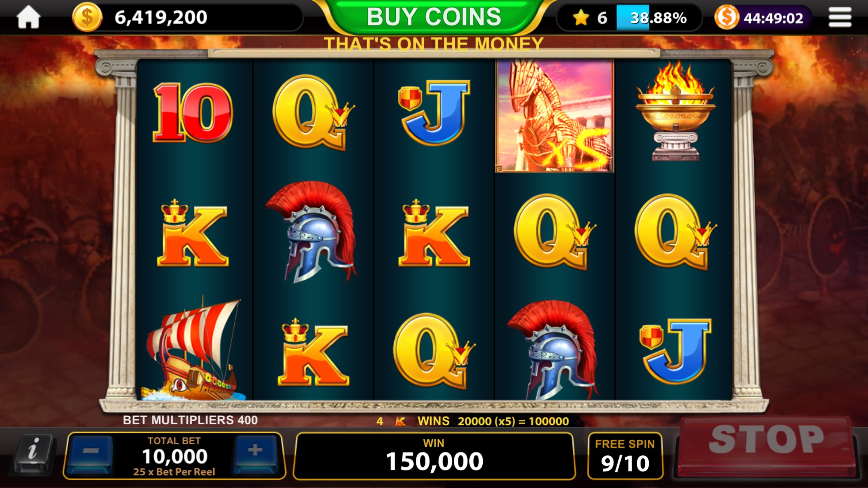Tap the flaming golden brazier symbol
This screenshot has width=868, height=488.
click(x=676, y=111)
